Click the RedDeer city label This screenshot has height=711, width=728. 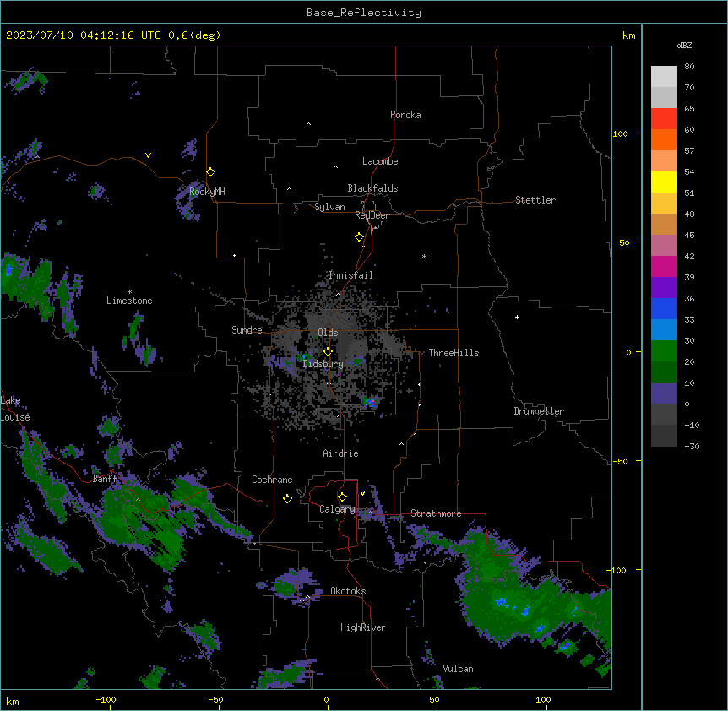pos(372,215)
